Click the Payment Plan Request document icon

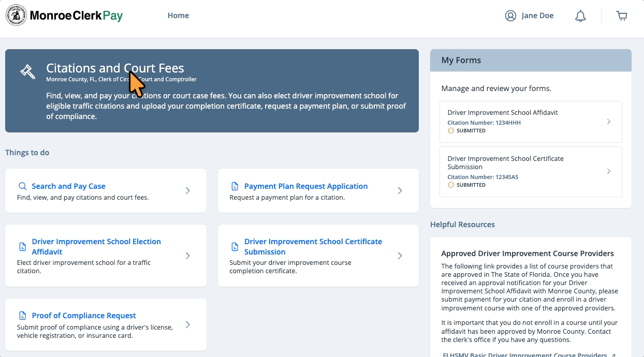click(235, 186)
